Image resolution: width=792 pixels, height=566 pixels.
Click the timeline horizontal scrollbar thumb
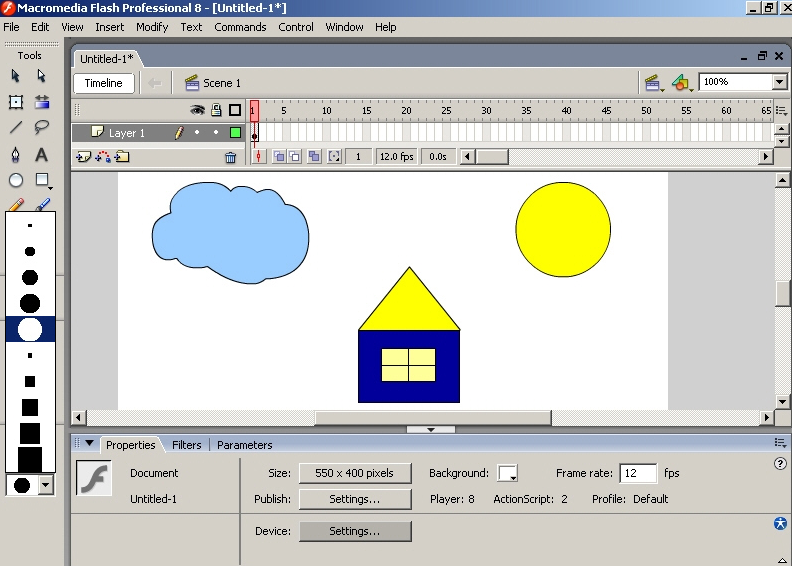[492, 157]
